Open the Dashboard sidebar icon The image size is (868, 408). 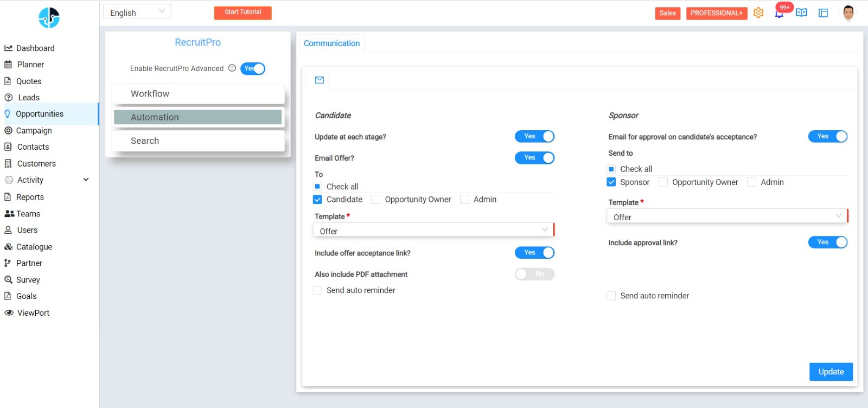coord(8,48)
